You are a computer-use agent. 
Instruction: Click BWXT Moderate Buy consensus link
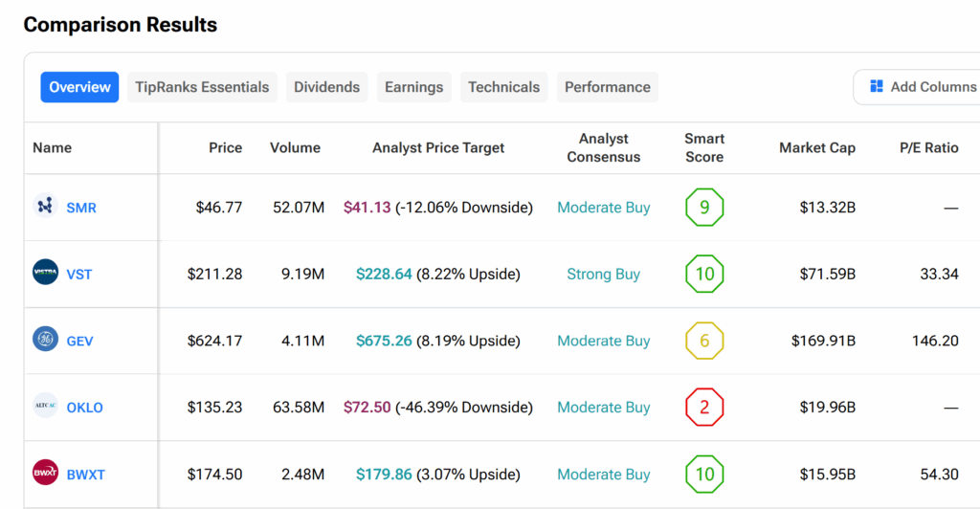tap(604, 475)
